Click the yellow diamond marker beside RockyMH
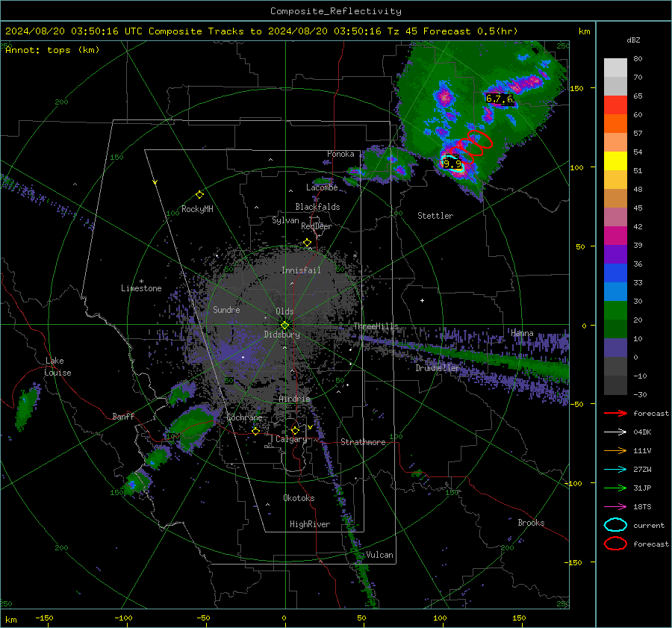This screenshot has width=672, height=628. [x=199, y=195]
